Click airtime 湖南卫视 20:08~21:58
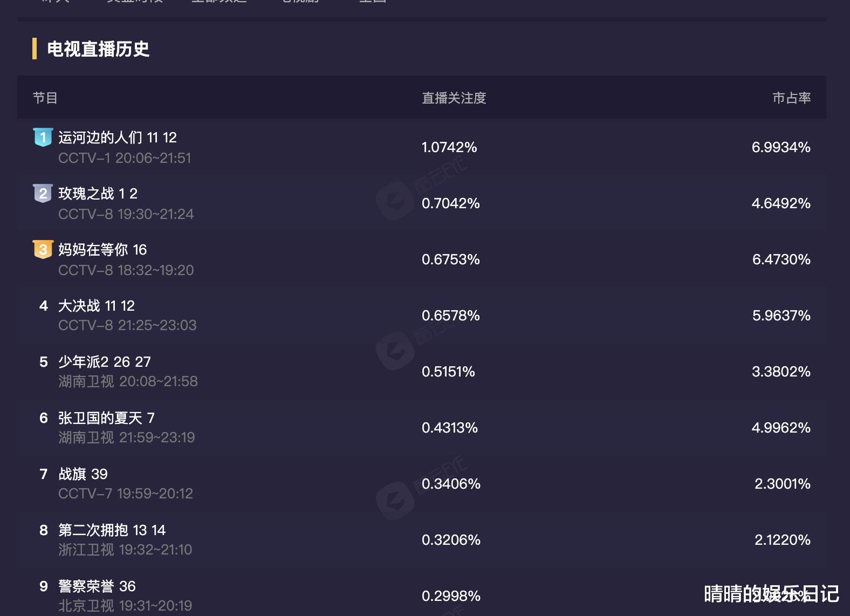Image resolution: width=850 pixels, height=616 pixels. (x=128, y=381)
